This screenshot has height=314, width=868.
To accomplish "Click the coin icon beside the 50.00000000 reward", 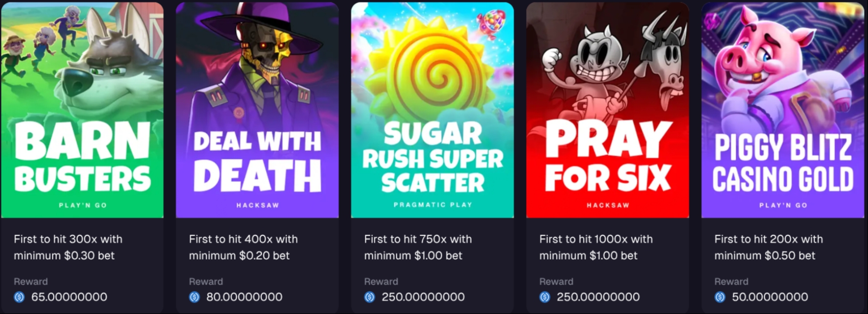I will tap(719, 297).
